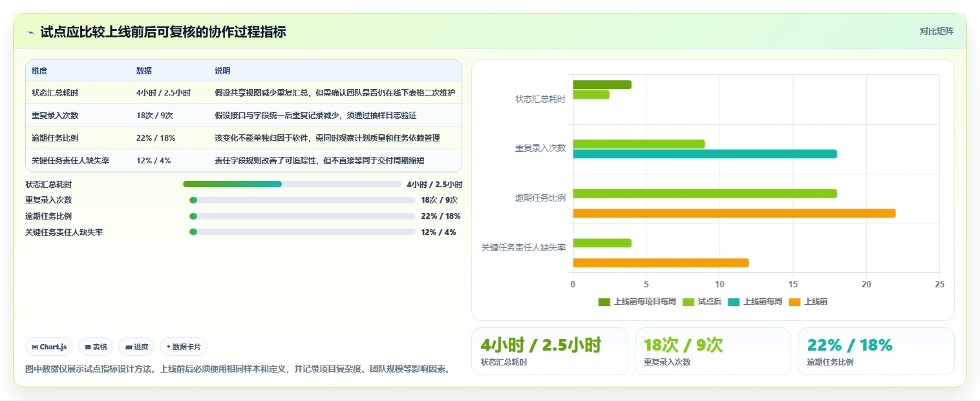Toggle the 上线前每周 legend entry
The width and height of the screenshot is (980, 401).
[x=755, y=302]
